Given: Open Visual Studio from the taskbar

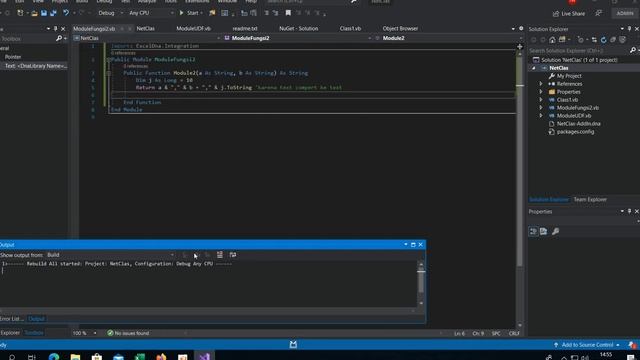Looking at the screenshot, I should [204, 357].
